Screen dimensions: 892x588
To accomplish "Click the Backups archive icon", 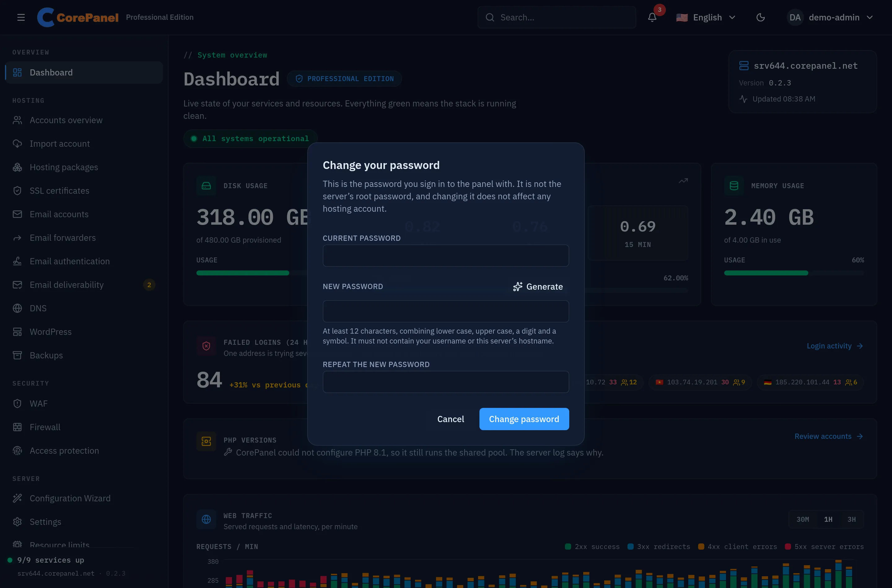I will (17, 356).
